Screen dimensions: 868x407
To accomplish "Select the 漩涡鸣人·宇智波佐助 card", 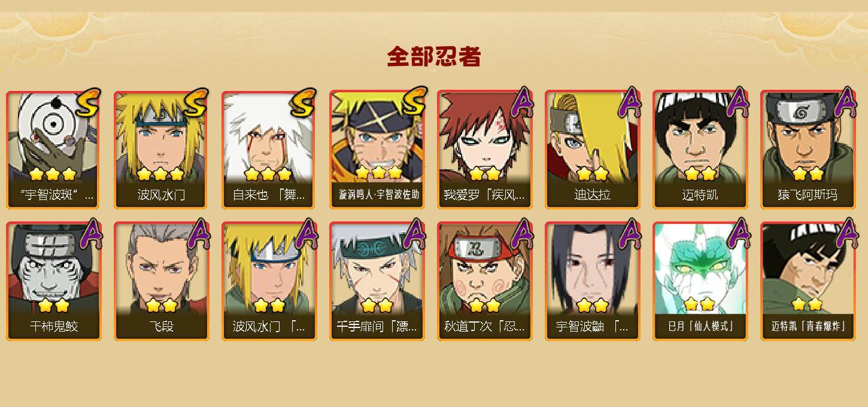I will pos(377,150).
